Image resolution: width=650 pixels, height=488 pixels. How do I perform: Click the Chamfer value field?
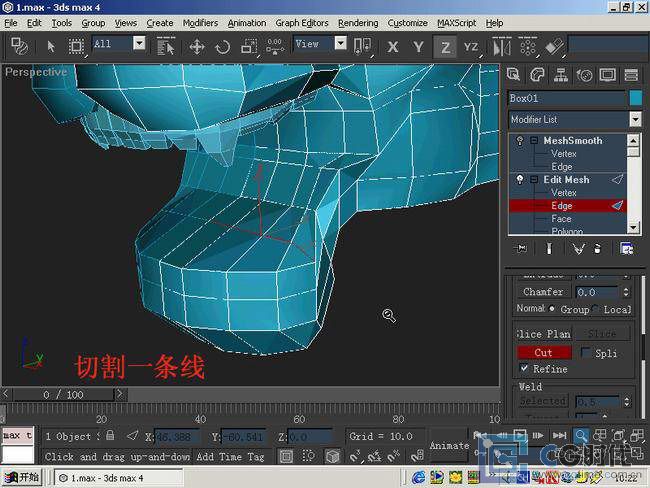point(597,292)
